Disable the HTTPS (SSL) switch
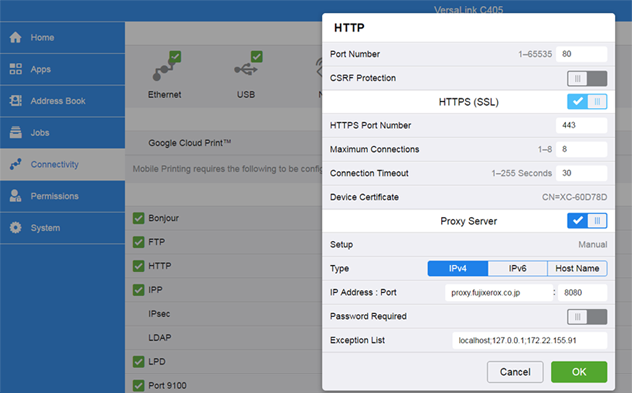 tap(587, 102)
